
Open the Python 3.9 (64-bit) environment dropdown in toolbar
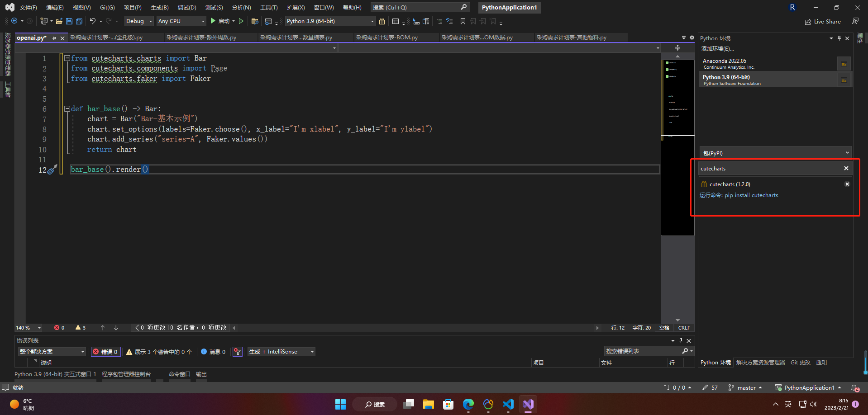coord(330,21)
